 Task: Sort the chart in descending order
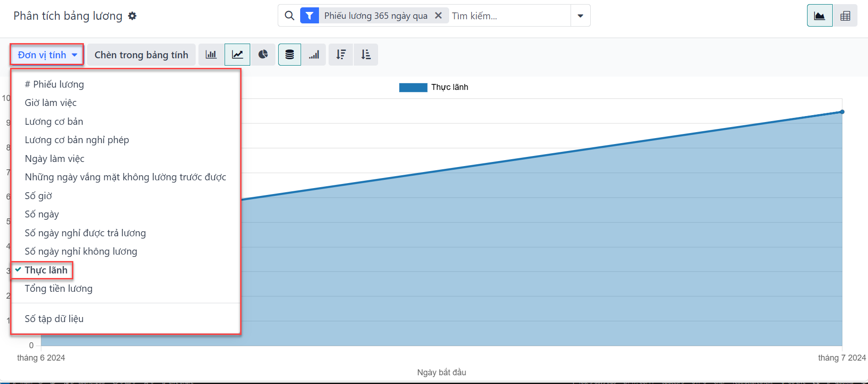pos(341,55)
